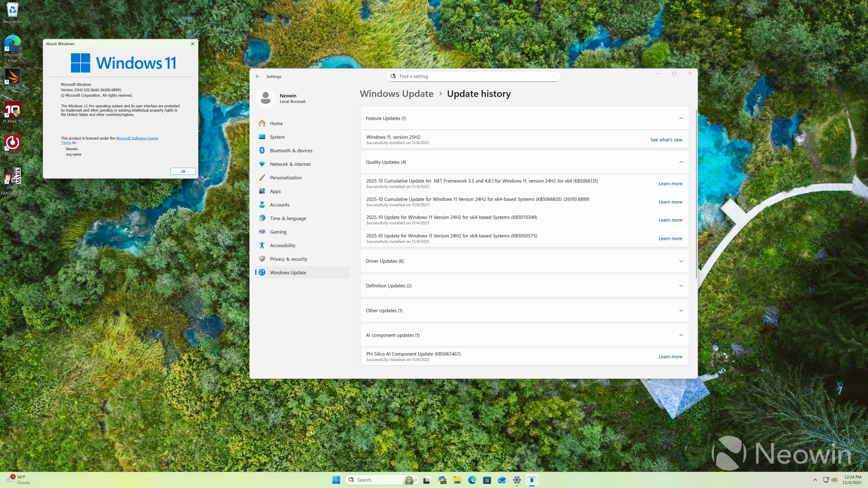This screenshot has height=488, width=868.
Task: Open the network status tray icon
Action: (x=826, y=480)
